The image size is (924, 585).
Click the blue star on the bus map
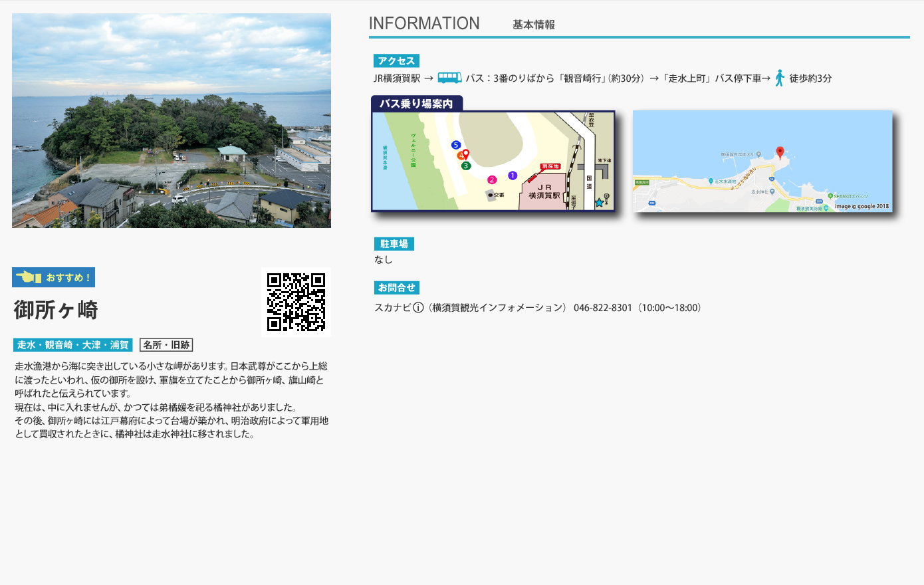pyautogui.click(x=599, y=203)
